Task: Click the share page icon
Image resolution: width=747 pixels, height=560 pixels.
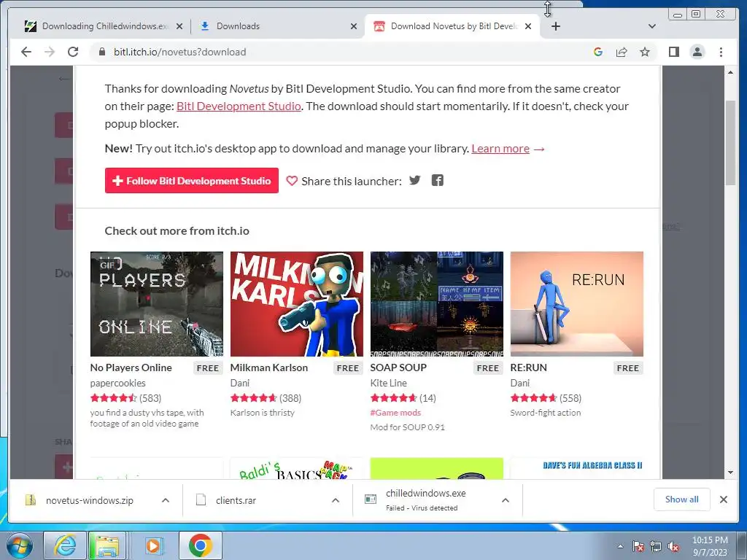Action: point(622,52)
